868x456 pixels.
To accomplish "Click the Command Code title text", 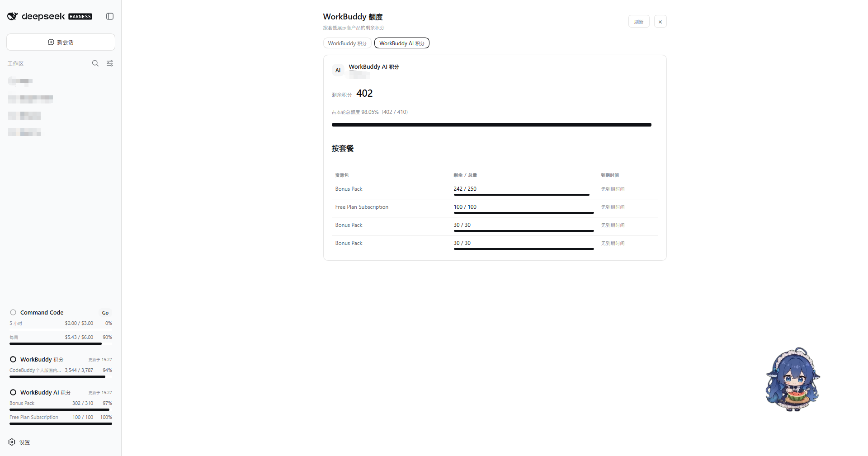I will click(42, 312).
